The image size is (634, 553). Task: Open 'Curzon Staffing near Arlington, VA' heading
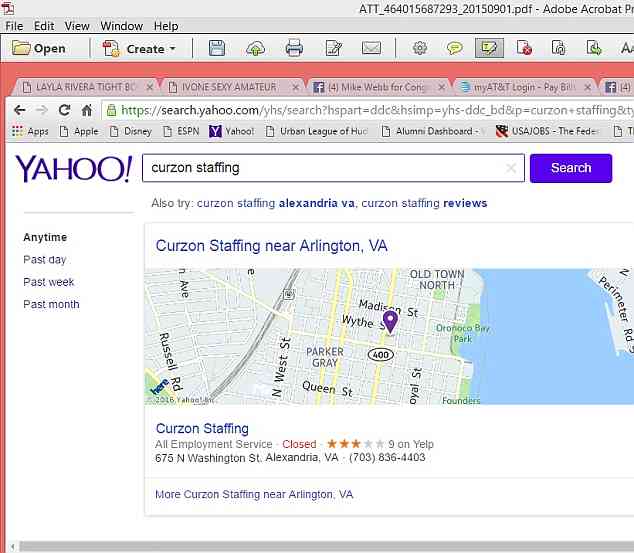(272, 246)
